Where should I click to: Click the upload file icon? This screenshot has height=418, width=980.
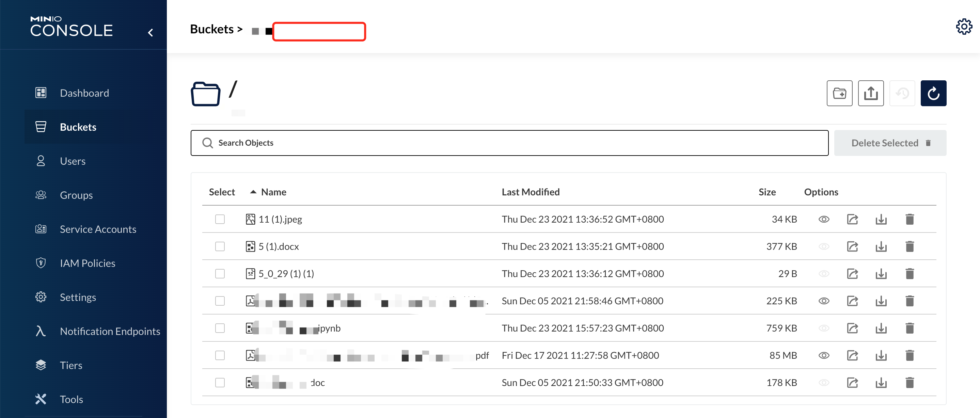point(870,93)
